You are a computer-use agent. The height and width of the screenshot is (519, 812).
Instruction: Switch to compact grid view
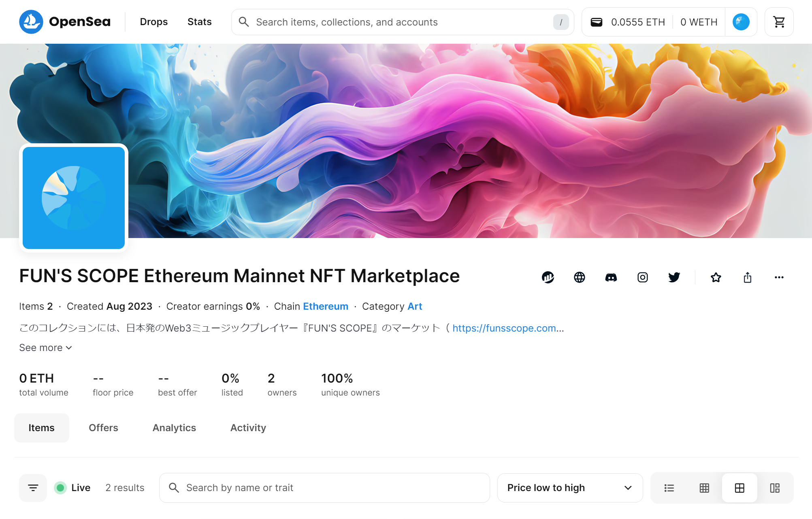click(704, 488)
